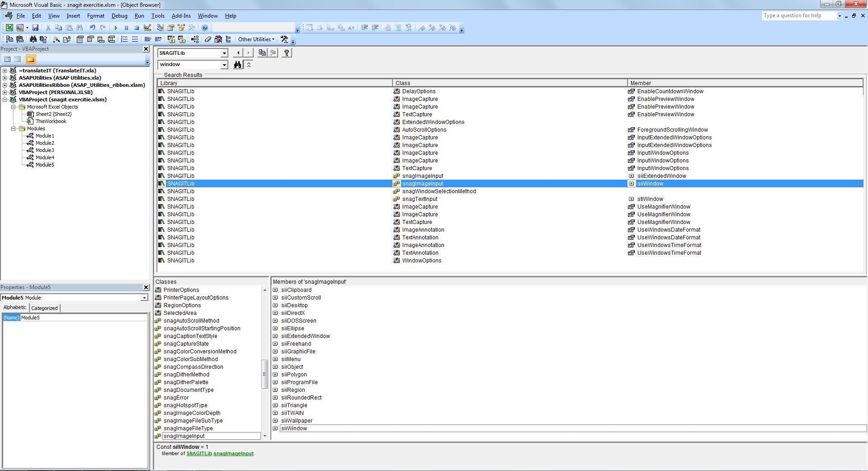868x471 pixels.
Task: Hide search results with double-chevron button
Action: (x=249, y=65)
